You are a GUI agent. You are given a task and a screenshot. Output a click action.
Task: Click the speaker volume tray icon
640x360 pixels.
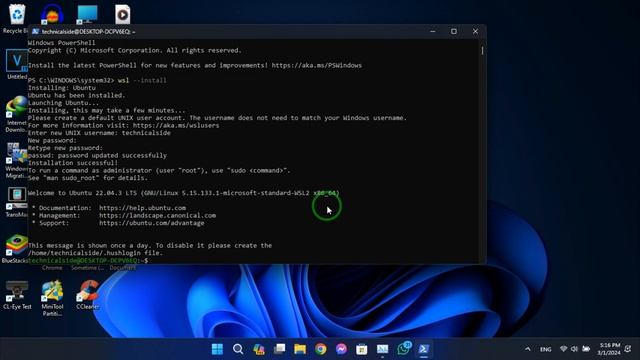tap(574, 349)
